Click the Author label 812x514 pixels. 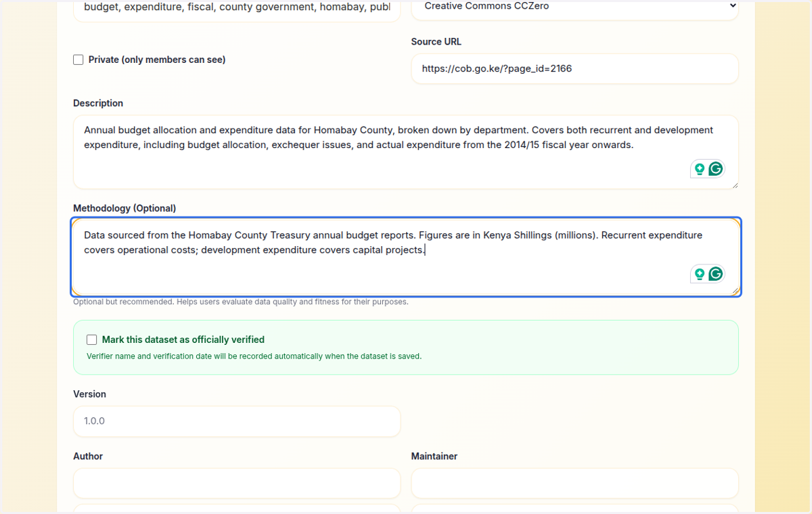coord(88,457)
